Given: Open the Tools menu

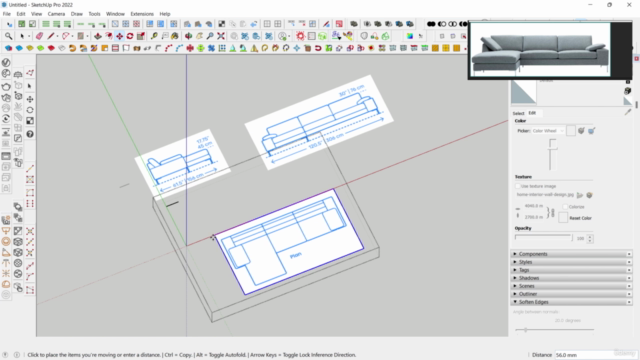Looking at the screenshot, I should [x=94, y=14].
